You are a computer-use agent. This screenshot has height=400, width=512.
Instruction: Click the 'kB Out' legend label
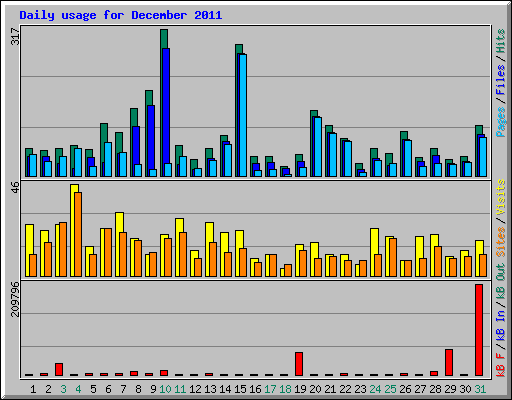(500, 283)
